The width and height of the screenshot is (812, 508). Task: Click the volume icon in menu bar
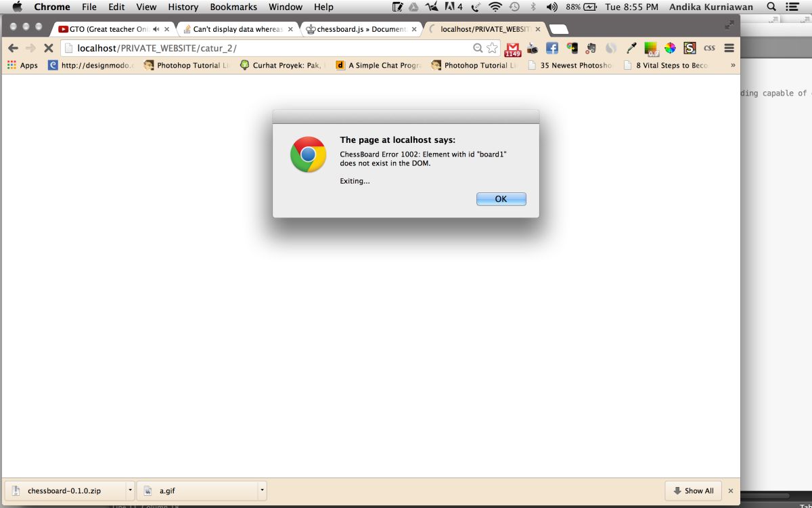coord(551,7)
